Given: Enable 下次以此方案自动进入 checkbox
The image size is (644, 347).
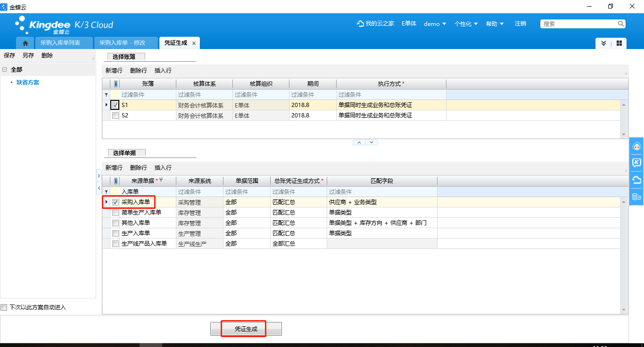Looking at the screenshot, I should 4,307.
